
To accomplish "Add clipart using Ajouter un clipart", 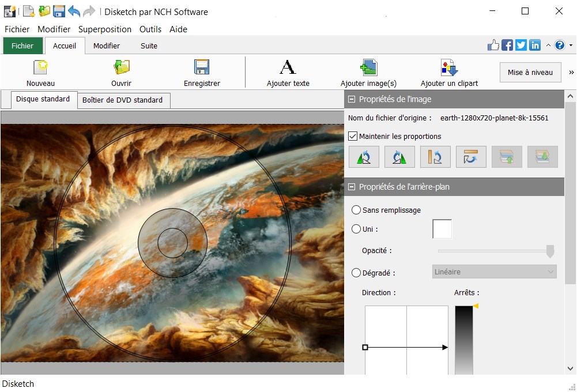I will coord(449,73).
